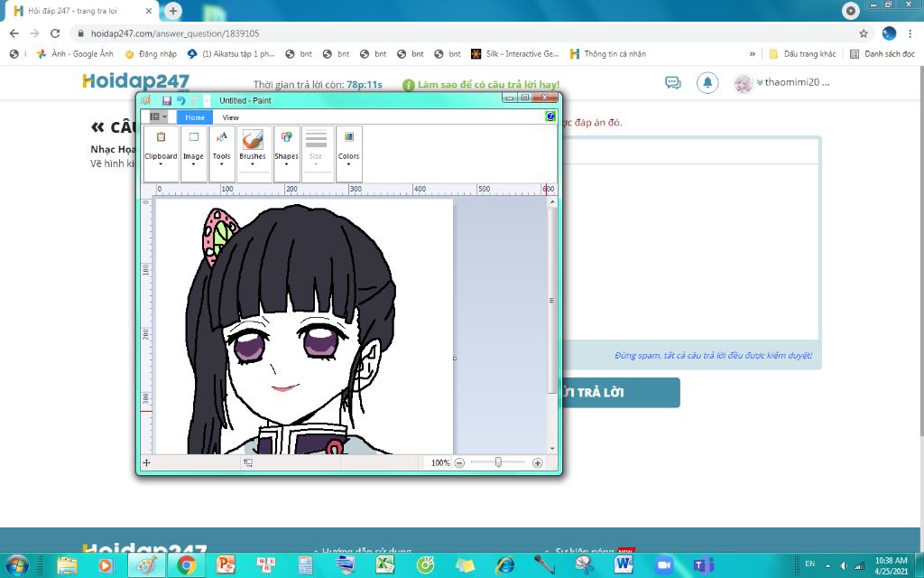Click the Hoidap247 logo in the header
The width and height of the screenshot is (924, 578).
click(x=136, y=80)
